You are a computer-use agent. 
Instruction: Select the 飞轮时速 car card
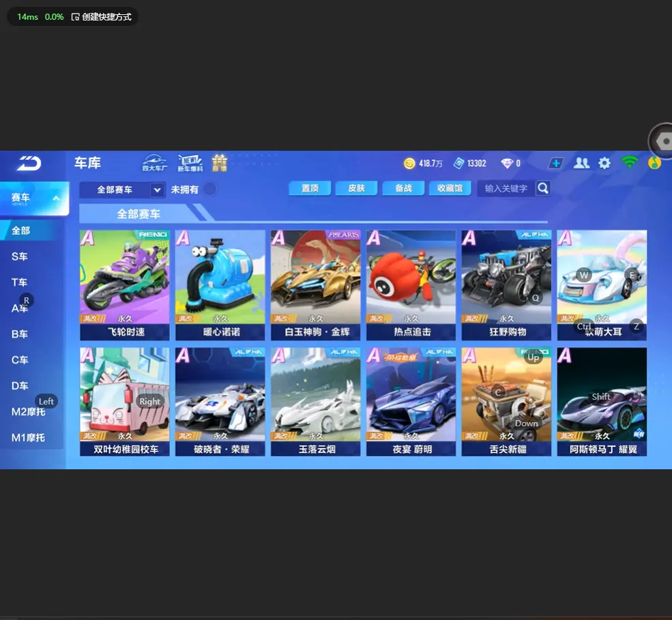point(125,285)
